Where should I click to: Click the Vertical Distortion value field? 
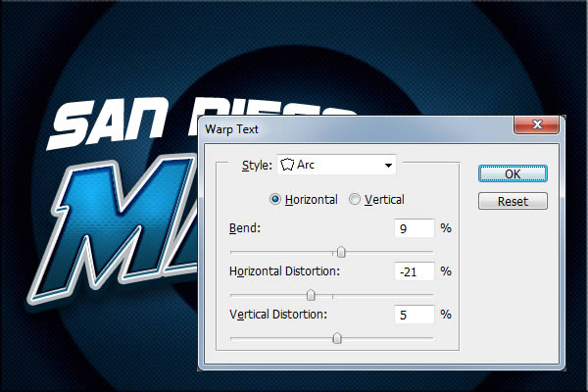[x=415, y=315]
